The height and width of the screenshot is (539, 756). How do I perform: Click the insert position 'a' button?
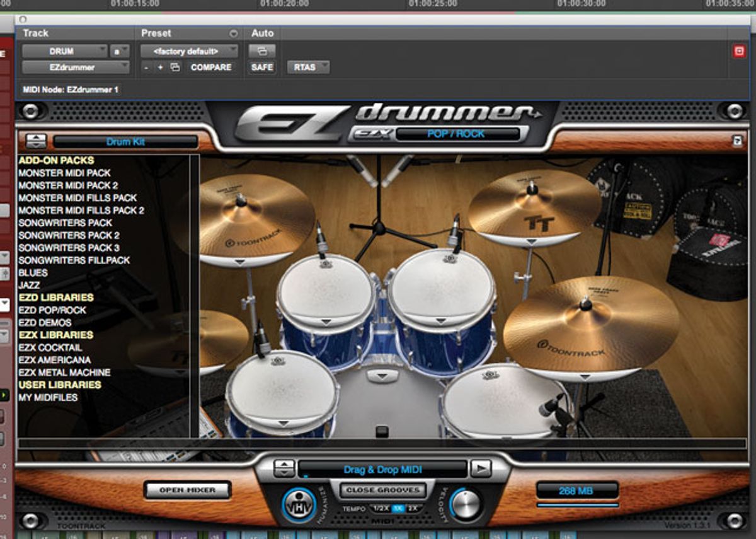[x=119, y=51]
